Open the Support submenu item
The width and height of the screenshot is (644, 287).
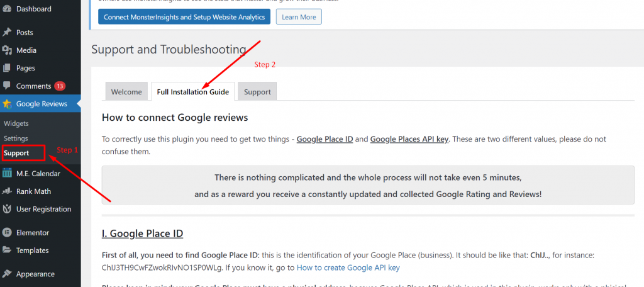(x=16, y=153)
